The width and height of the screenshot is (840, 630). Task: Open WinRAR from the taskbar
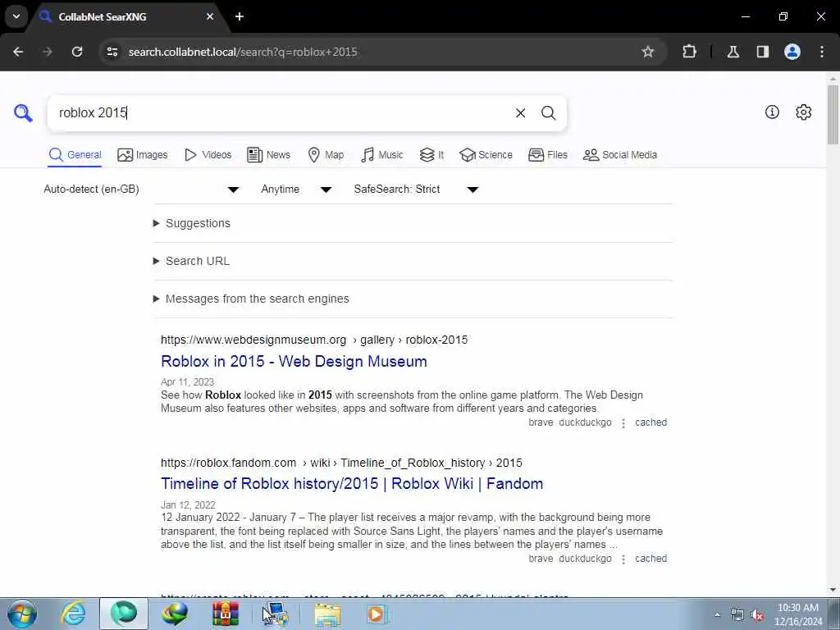(225, 614)
